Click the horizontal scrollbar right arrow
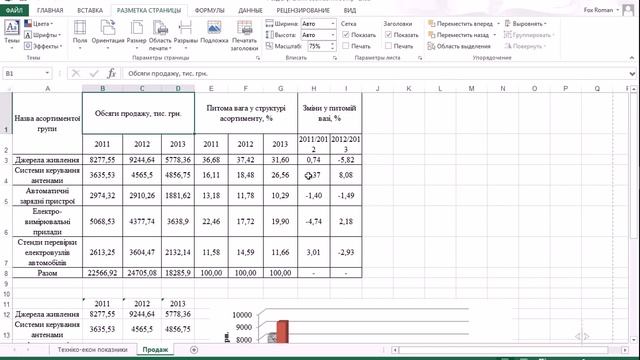 coord(625,350)
